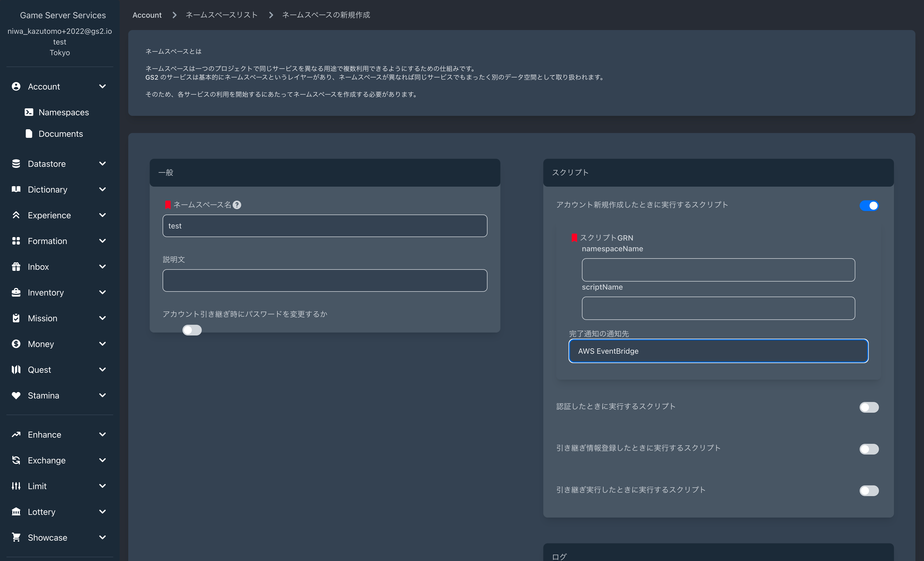The image size is (924, 561).
Task: Focus the 説明文 input field
Action: click(325, 281)
